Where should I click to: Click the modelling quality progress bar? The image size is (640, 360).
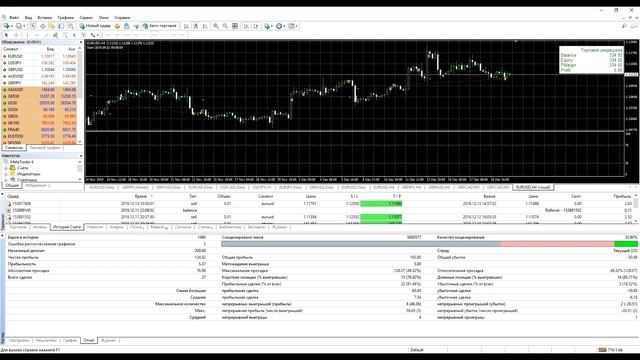click(x=429, y=244)
